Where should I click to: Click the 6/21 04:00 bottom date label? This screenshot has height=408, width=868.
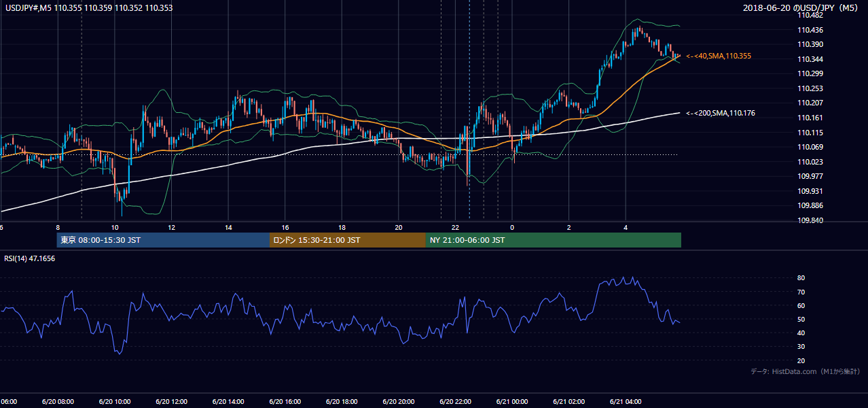626,402
